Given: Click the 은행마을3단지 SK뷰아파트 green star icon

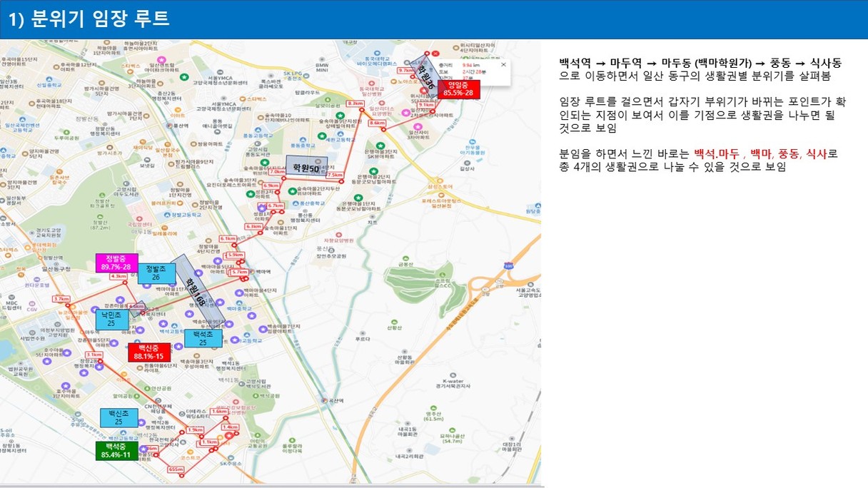Looking at the screenshot, I should 382,145.
